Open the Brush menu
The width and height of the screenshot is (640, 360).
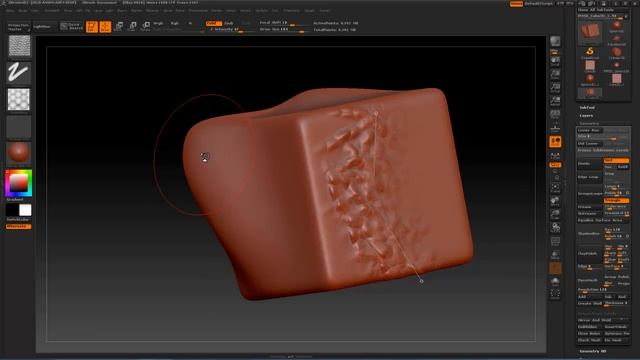23,11
